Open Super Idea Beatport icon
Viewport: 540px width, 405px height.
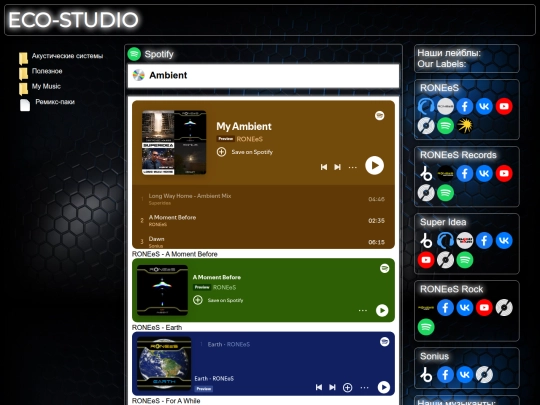coord(426,241)
